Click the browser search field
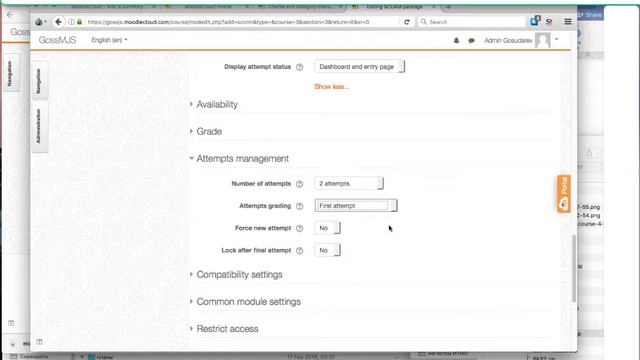 (x=472, y=22)
